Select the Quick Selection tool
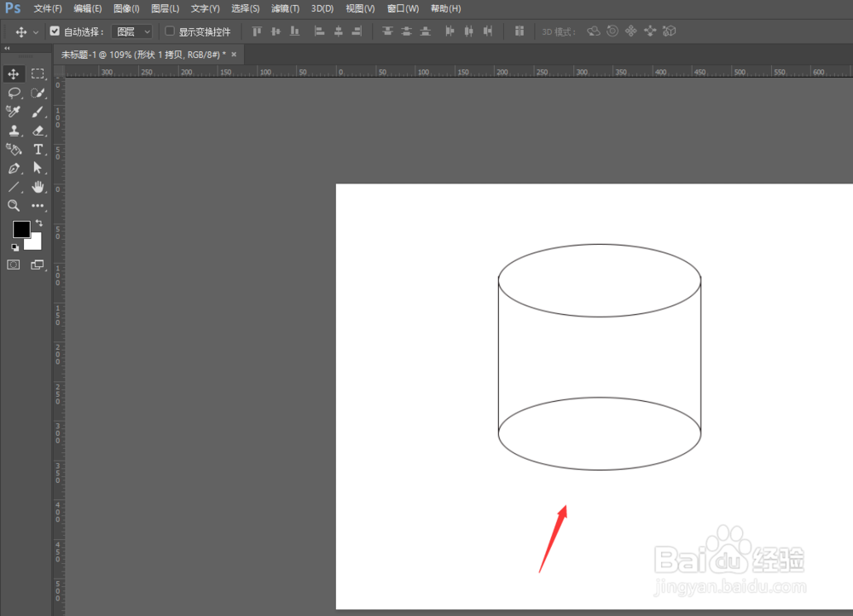The width and height of the screenshot is (853, 616). point(38,93)
